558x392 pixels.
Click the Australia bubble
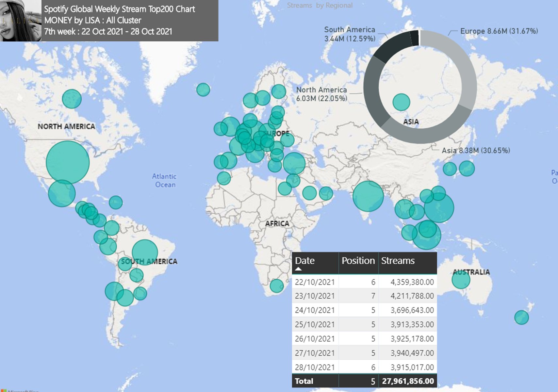[461, 280]
